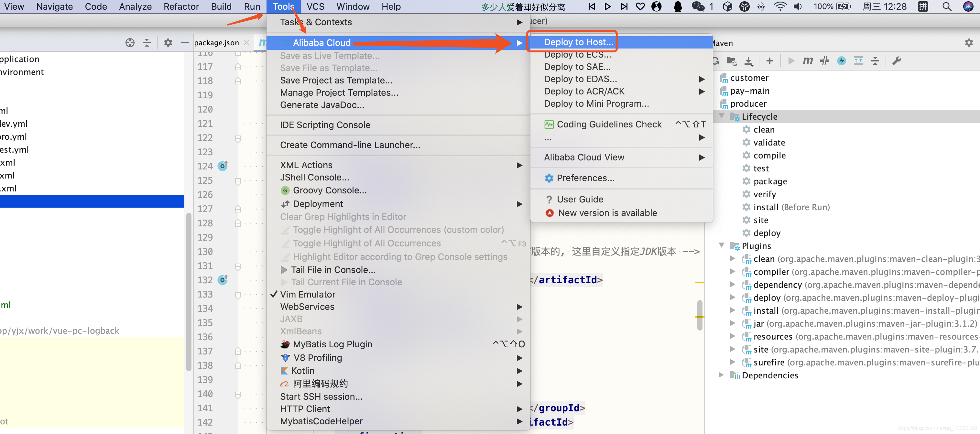Open IDE Scripting Console

(398, 125)
